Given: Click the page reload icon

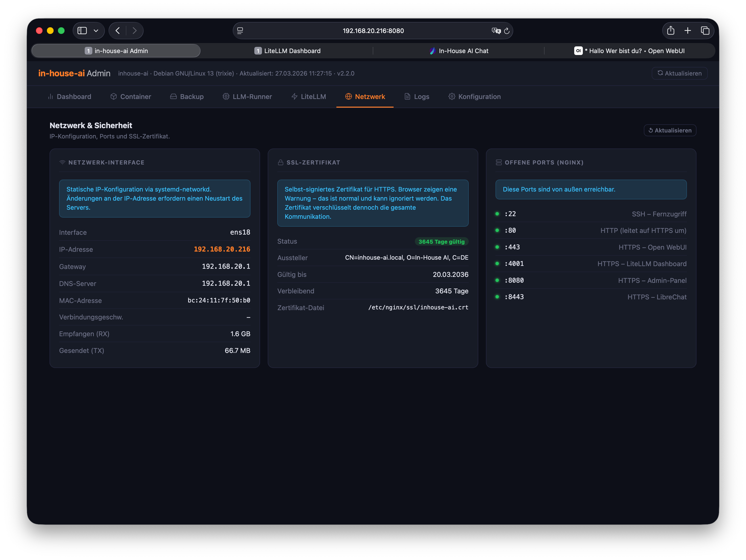Looking at the screenshot, I should coord(507,31).
